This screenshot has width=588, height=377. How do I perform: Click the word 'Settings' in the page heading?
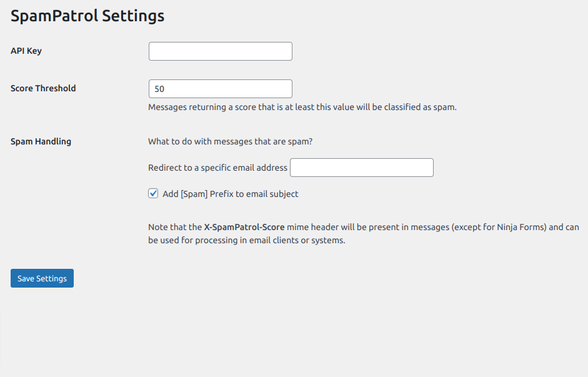pos(133,16)
